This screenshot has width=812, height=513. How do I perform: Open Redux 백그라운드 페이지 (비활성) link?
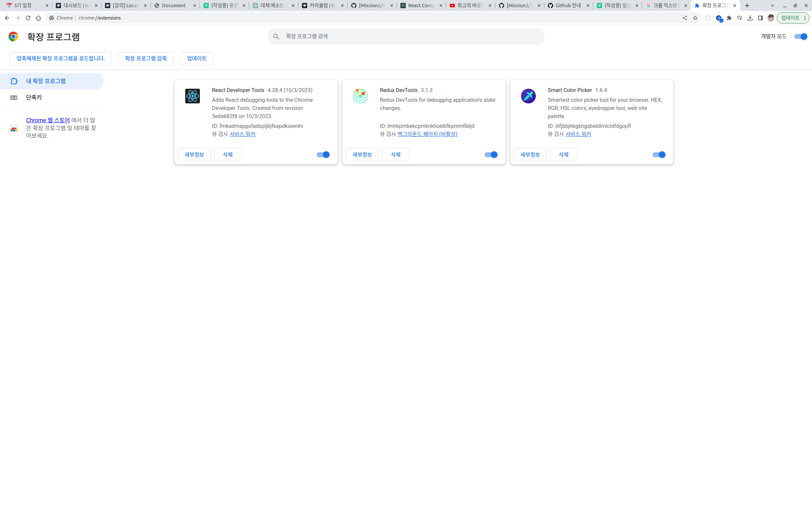coord(427,134)
